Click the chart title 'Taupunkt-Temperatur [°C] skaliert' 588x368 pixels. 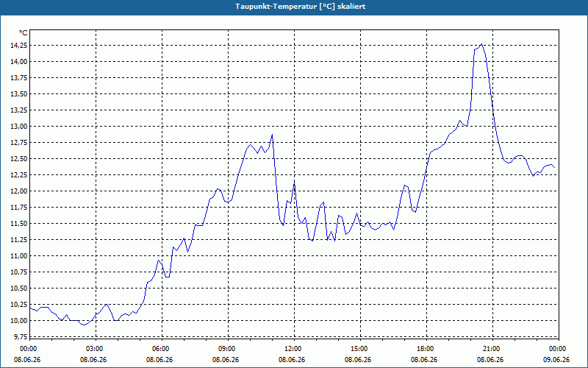(x=301, y=7)
